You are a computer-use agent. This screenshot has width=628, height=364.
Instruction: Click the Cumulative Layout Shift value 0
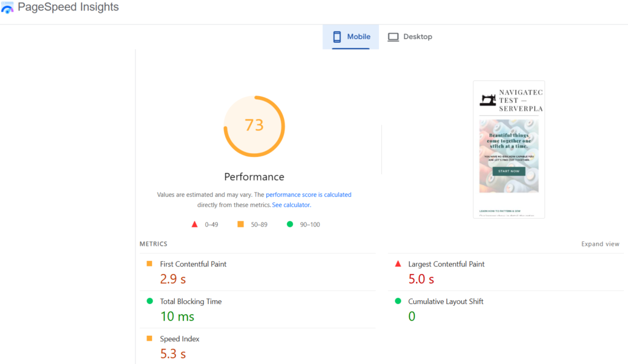pyautogui.click(x=412, y=316)
